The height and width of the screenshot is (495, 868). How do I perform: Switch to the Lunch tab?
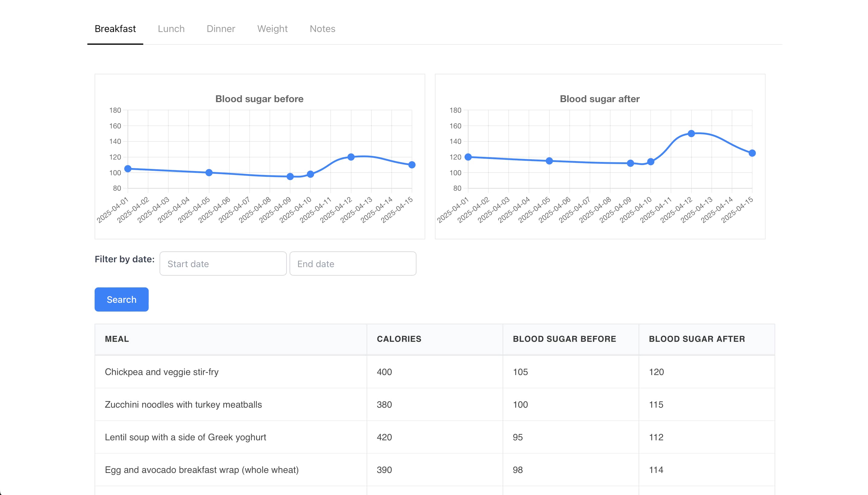(171, 29)
